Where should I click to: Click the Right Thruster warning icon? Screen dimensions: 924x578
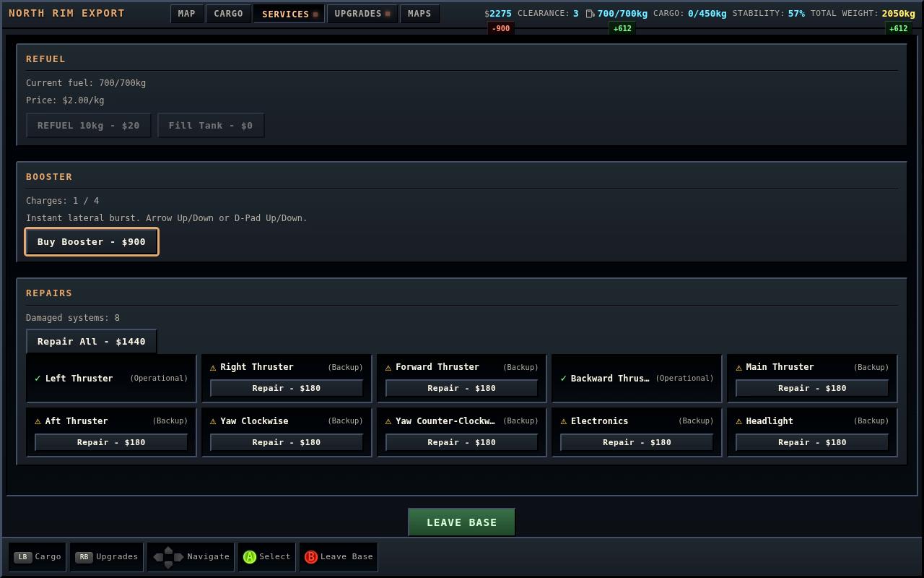[x=213, y=368]
